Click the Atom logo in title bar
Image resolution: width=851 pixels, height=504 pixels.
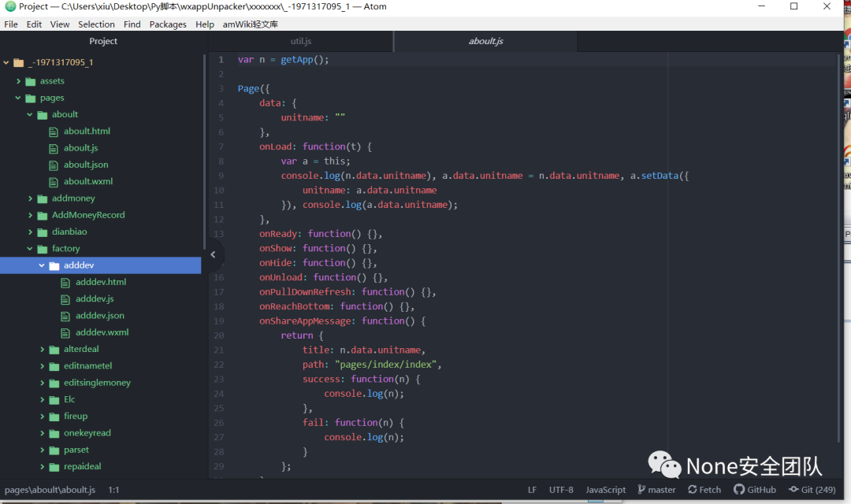pyautogui.click(x=9, y=6)
